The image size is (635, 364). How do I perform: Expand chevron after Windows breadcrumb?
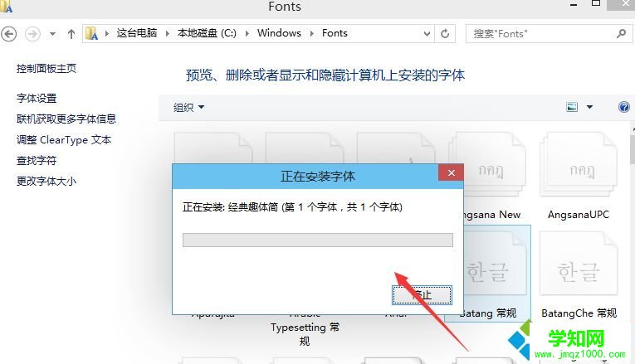click(312, 33)
